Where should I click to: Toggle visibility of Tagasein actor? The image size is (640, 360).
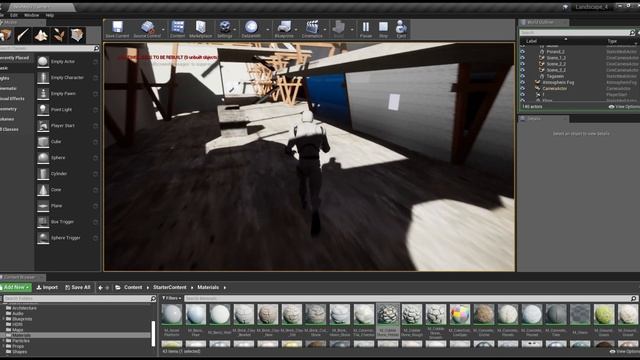522,76
